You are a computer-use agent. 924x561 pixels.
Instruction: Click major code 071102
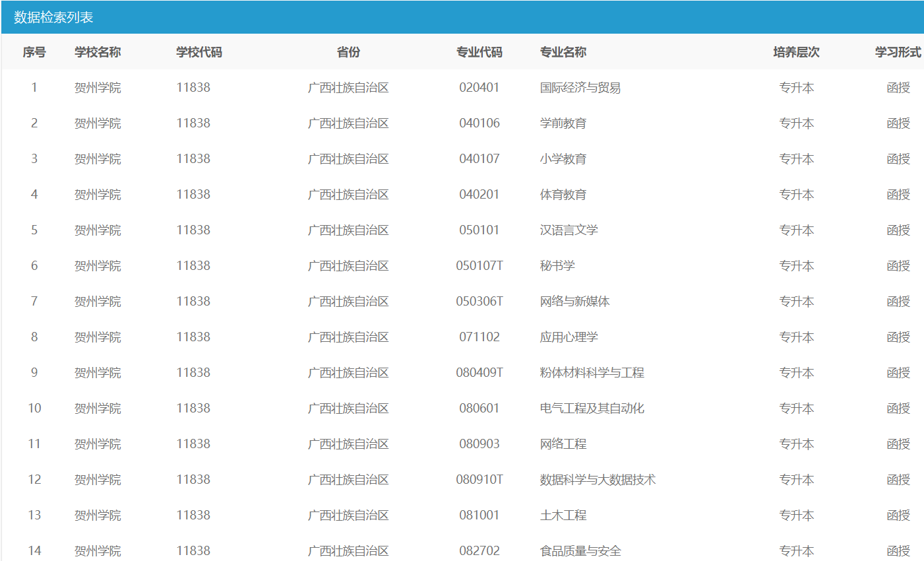(479, 337)
